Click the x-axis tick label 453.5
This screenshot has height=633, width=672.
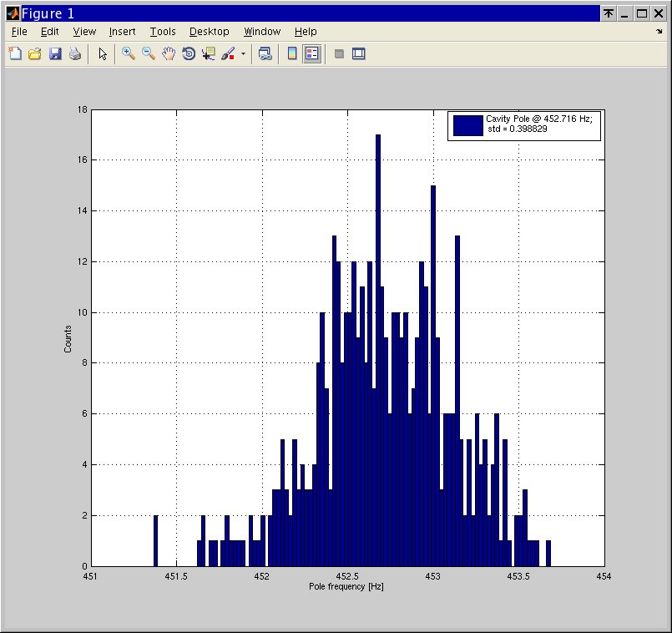[x=518, y=576]
